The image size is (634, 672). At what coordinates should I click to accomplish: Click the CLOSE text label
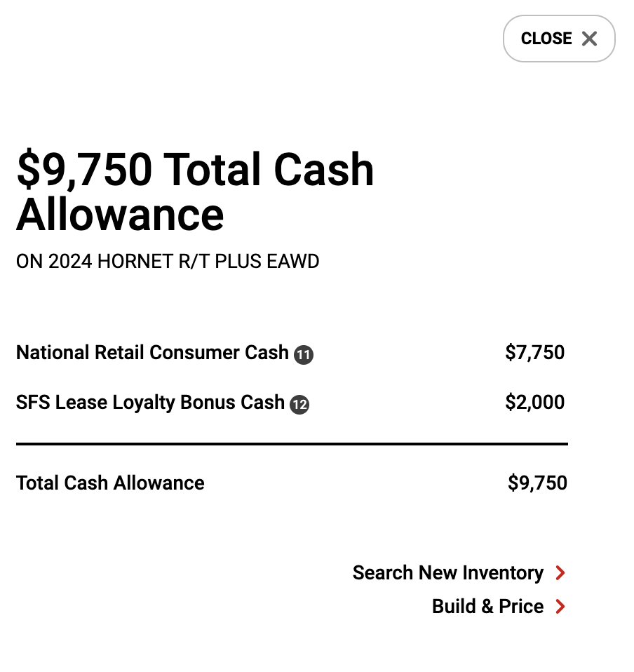546,39
